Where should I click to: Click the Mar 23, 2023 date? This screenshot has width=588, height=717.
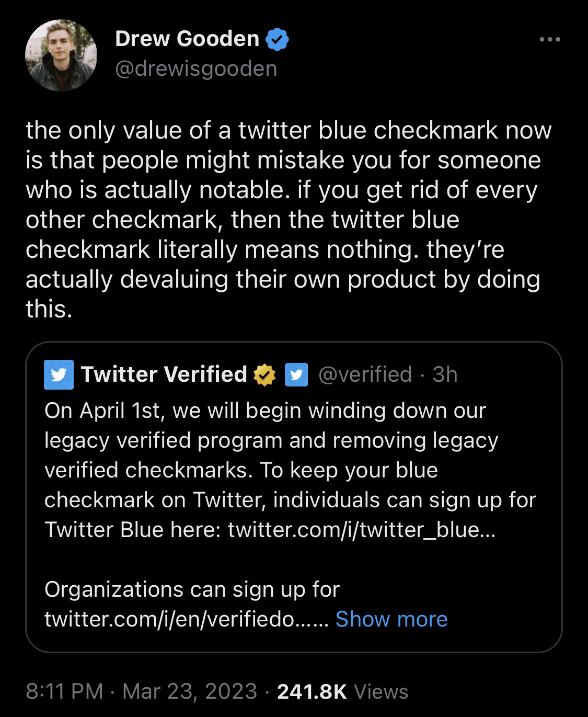click(190, 691)
